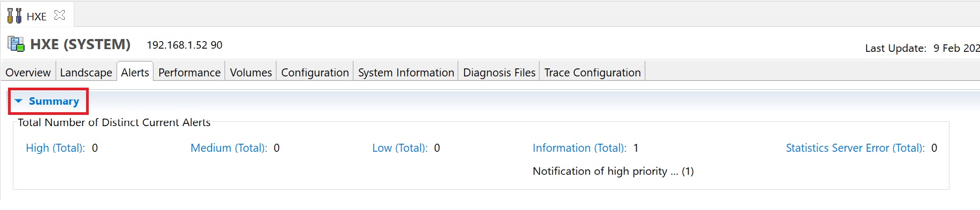The image size is (980, 210).
Task: Click the Information (Total) link
Action: [580, 148]
